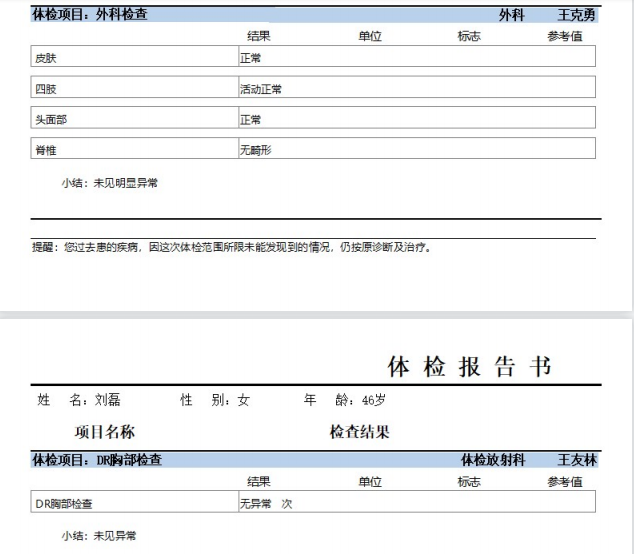The width and height of the screenshot is (634, 554).
Task: Click the 皮肤 row label
Action: click(x=45, y=58)
